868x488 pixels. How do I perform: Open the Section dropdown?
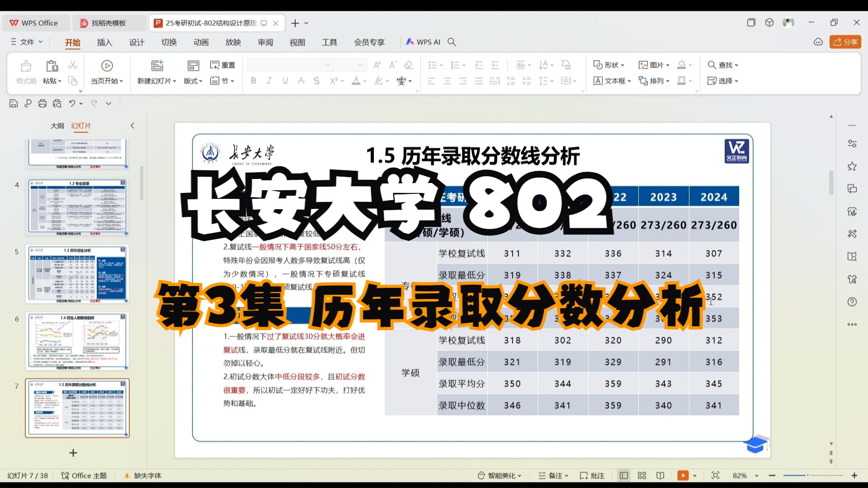coord(222,81)
